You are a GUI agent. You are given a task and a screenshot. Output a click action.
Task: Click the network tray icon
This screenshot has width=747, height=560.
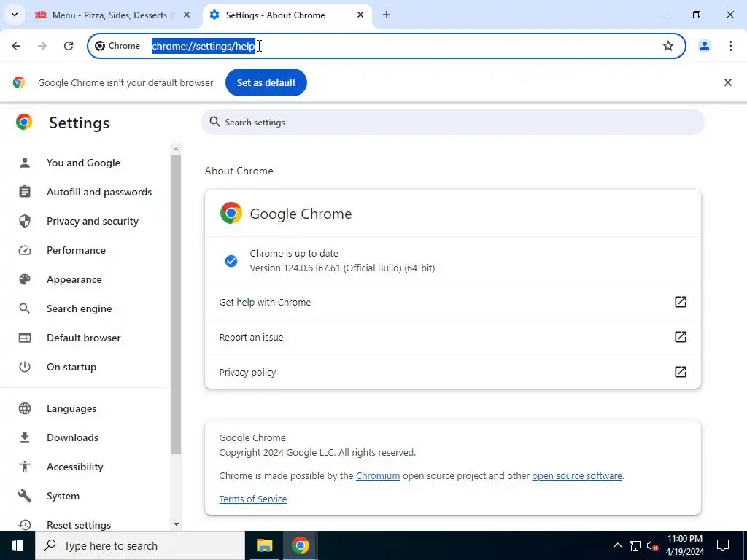point(635,545)
